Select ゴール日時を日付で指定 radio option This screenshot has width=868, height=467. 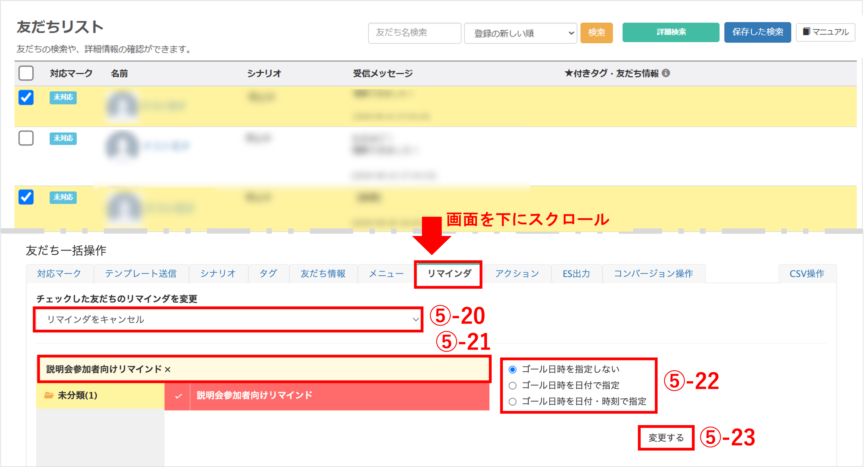(512, 385)
